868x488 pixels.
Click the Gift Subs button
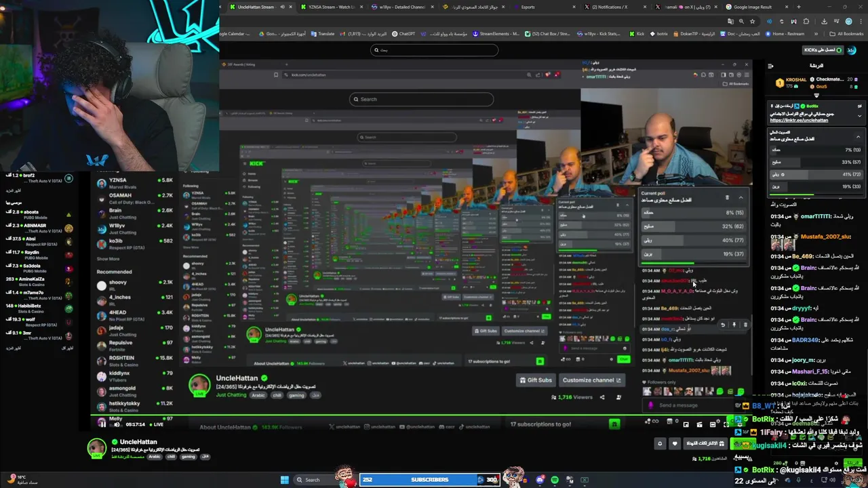point(536,380)
